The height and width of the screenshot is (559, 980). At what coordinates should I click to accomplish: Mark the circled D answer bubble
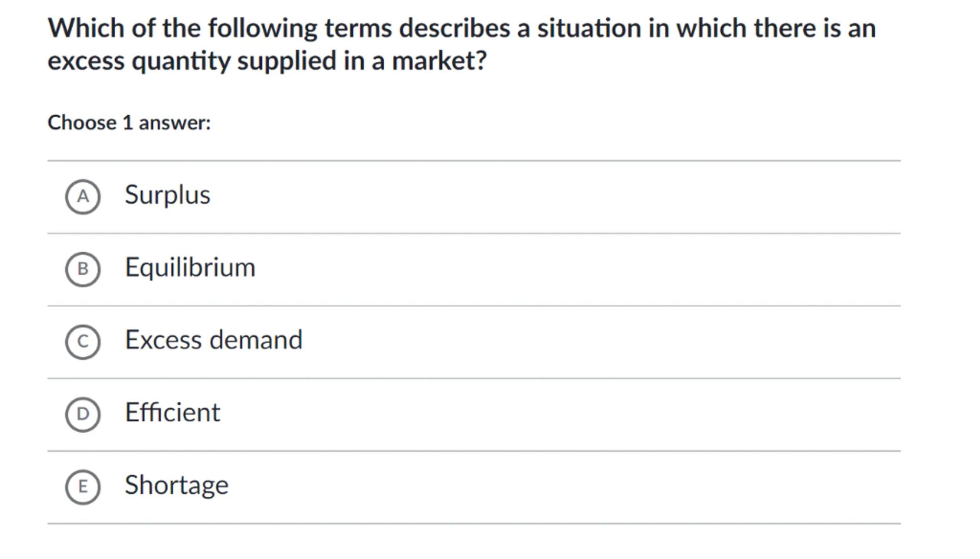pyautogui.click(x=83, y=414)
